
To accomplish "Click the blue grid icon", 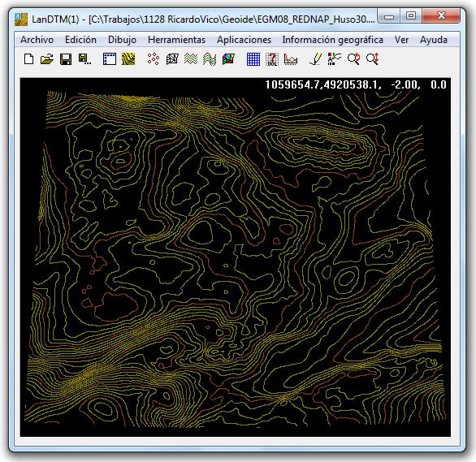I will tap(253, 58).
